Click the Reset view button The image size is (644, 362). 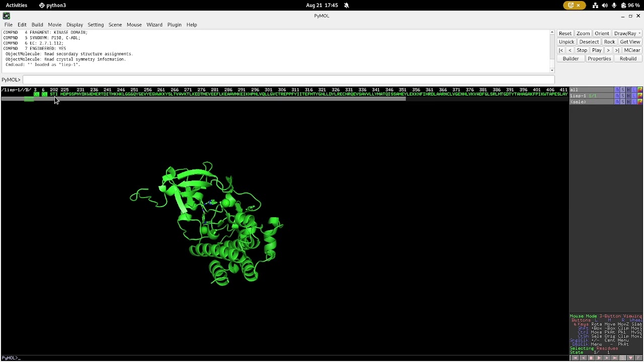(x=565, y=34)
